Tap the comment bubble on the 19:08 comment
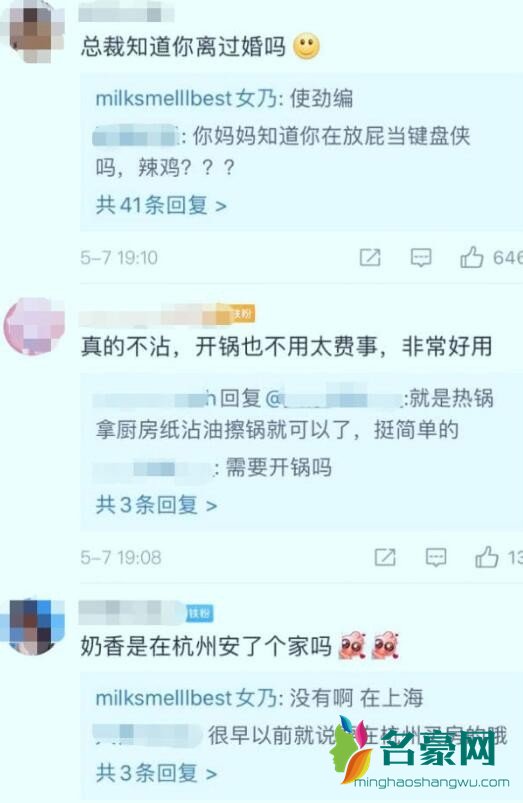This screenshot has width=523, height=803. pos(435,557)
